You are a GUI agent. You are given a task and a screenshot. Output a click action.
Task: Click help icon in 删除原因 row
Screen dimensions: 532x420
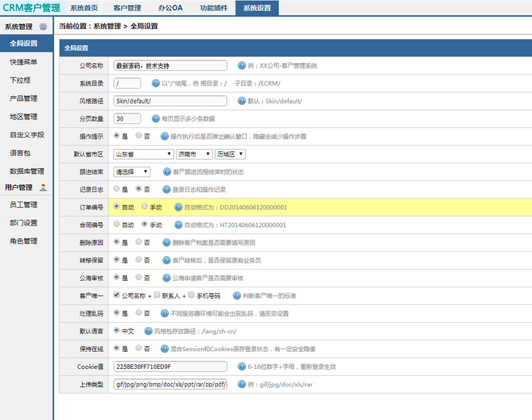pos(166,243)
